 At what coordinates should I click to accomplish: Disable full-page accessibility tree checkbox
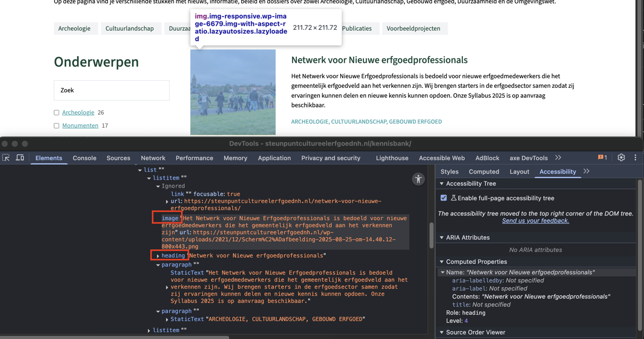[444, 198]
